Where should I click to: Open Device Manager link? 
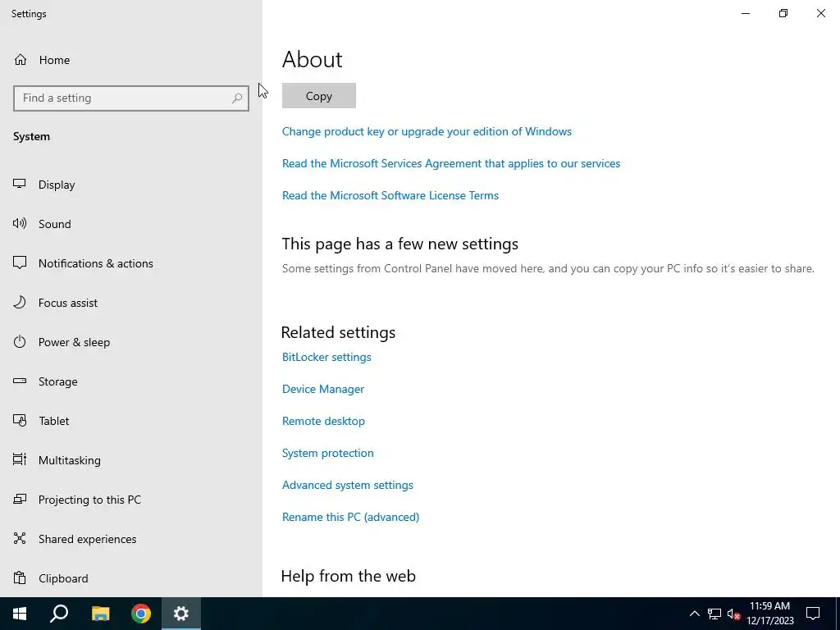tap(323, 389)
